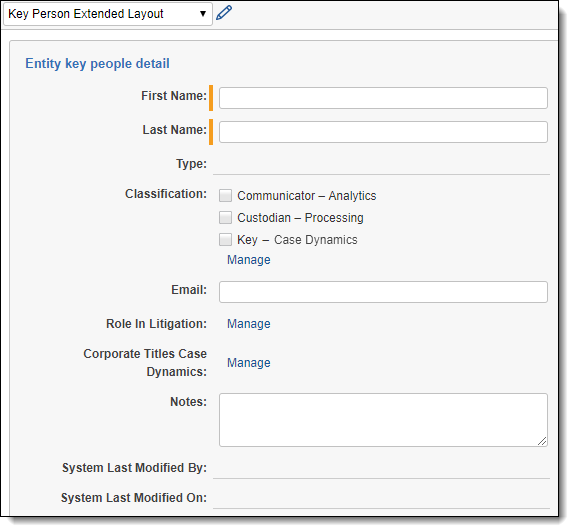Click into the Email text field

pos(383,292)
